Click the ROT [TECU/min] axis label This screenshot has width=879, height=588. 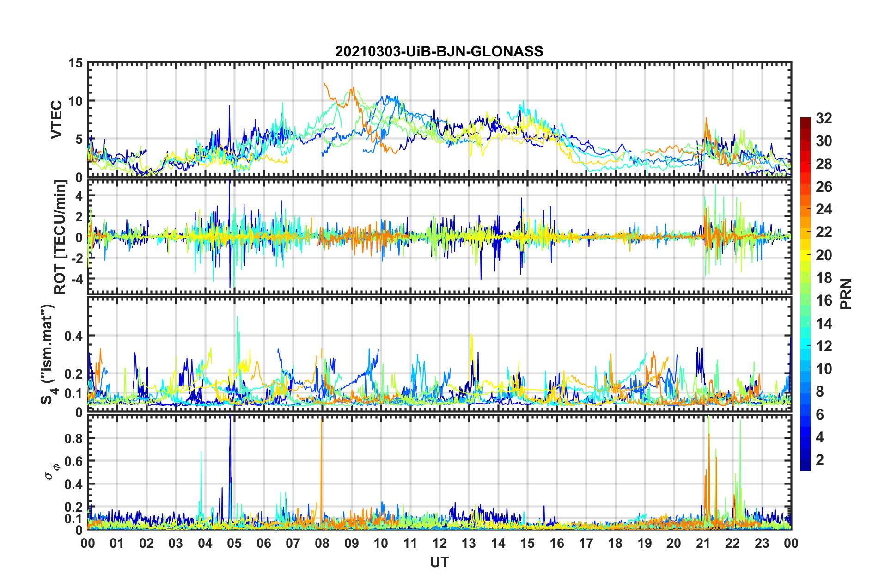pos(60,237)
